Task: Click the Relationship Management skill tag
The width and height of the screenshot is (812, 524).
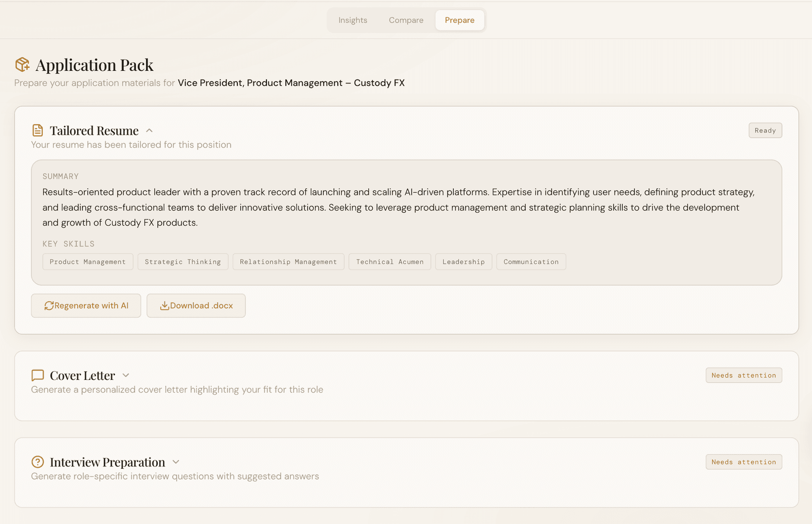Action: (x=288, y=262)
